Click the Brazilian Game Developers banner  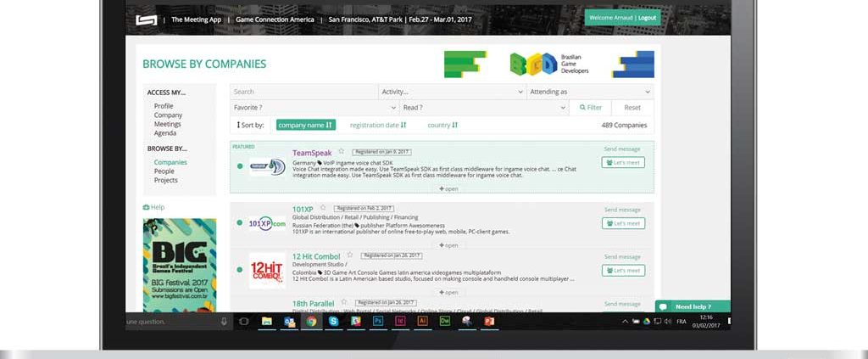(x=549, y=65)
